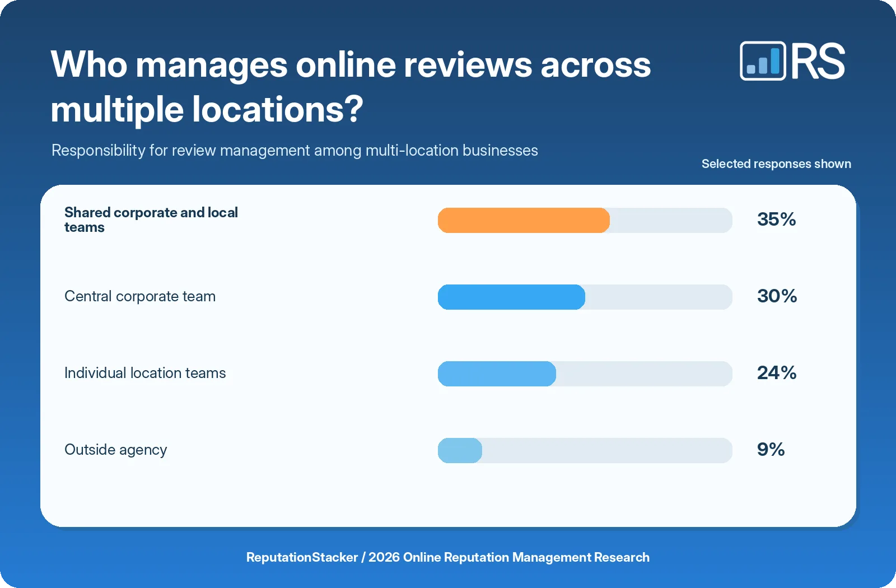896x588 pixels.
Task: Click the 'Who manages online reviews across multiple locations?' title
Action: point(351,87)
